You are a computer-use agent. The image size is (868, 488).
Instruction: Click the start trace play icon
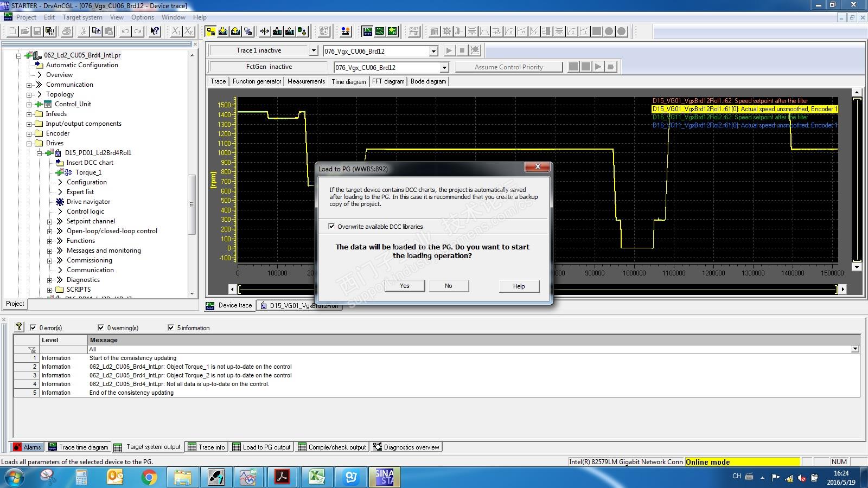coord(449,50)
